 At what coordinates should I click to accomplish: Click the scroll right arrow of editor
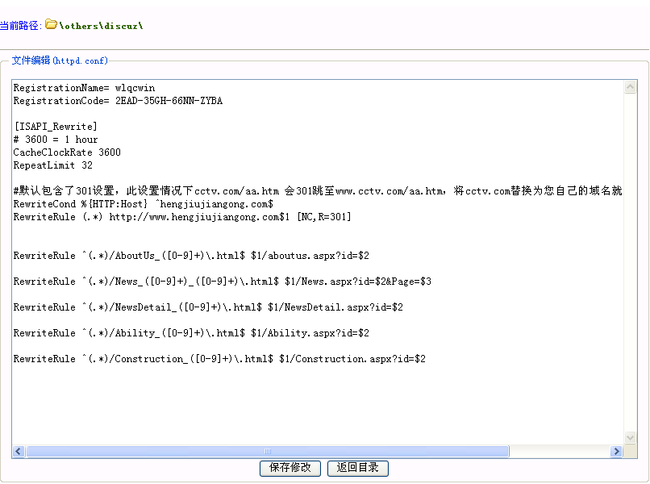[x=616, y=451]
